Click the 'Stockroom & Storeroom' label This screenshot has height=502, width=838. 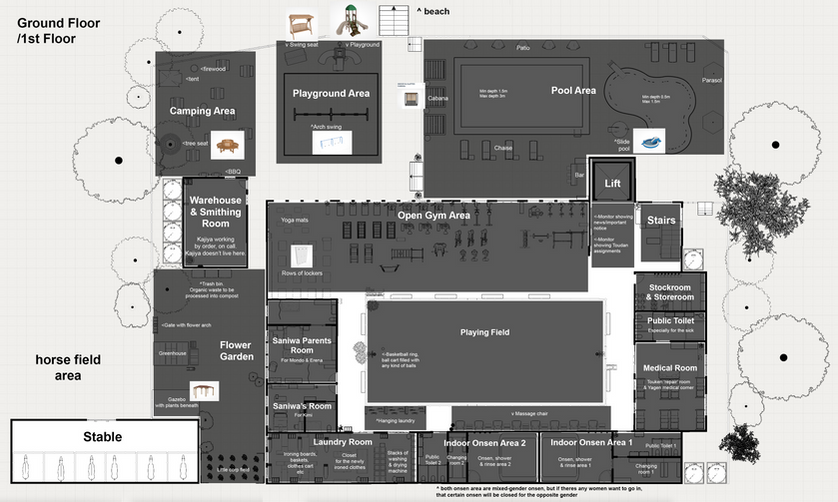tap(670, 292)
